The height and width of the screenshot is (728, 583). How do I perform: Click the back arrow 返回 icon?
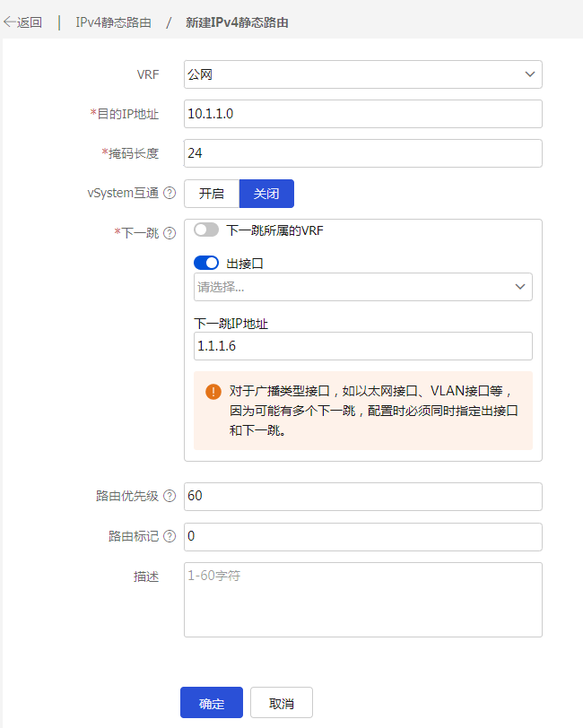[11, 22]
